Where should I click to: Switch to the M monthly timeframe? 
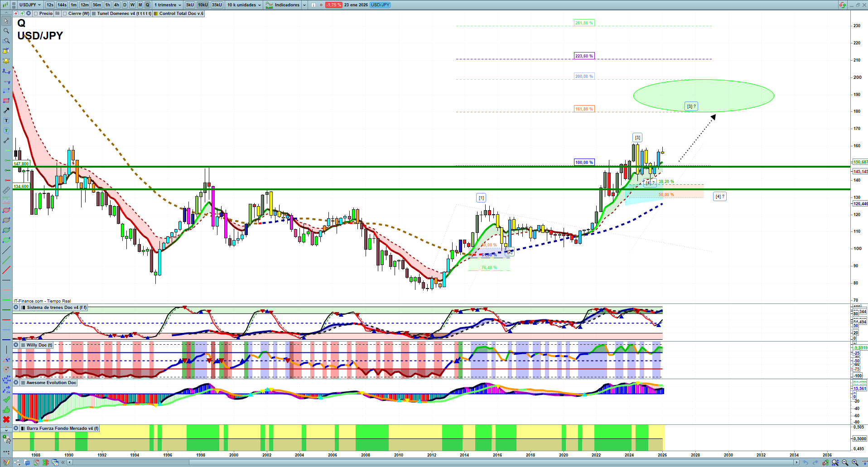[140, 5]
